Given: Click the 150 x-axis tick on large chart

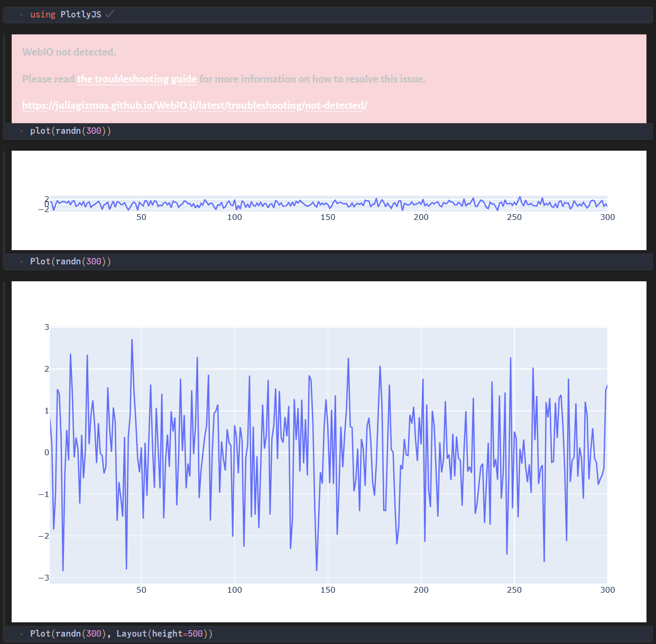Looking at the screenshot, I should [328, 590].
